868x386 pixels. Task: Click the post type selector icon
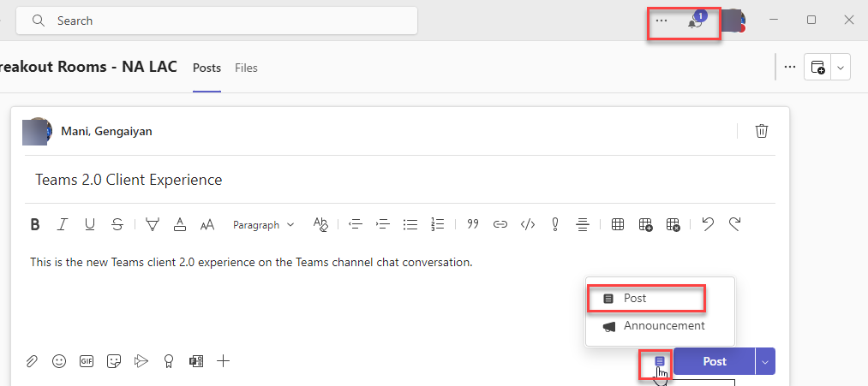[x=659, y=361]
